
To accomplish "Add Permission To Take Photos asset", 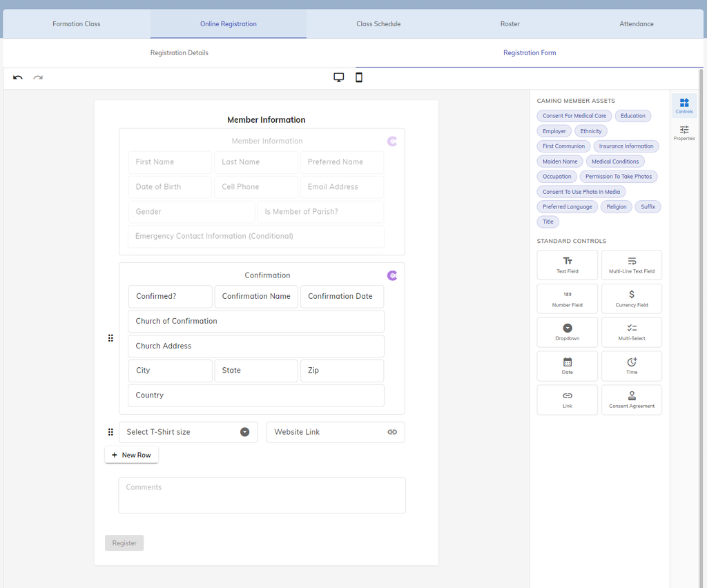I will click(619, 177).
